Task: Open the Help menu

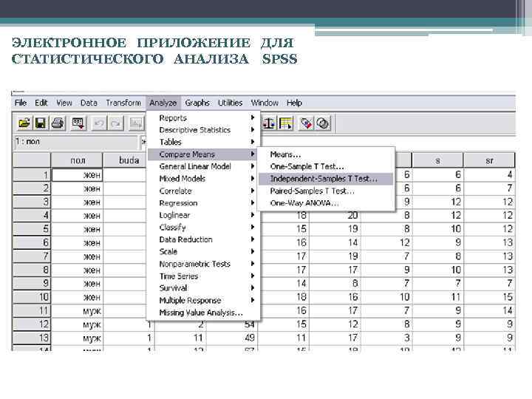Action: 294,103
